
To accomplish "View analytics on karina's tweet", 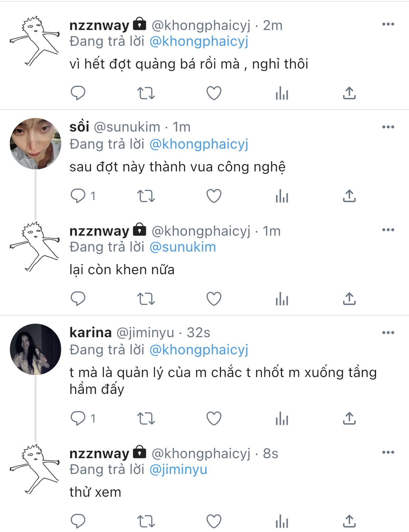I will pyautogui.click(x=282, y=419).
